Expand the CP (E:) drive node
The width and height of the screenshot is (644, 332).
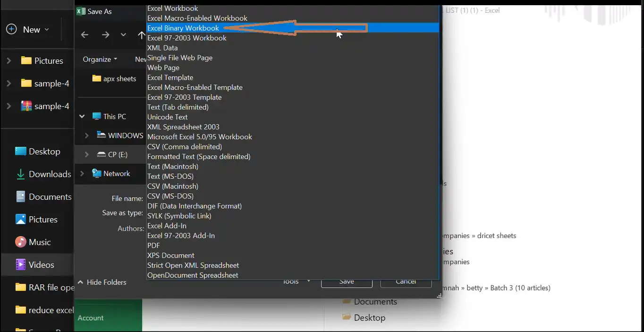pyautogui.click(x=87, y=154)
